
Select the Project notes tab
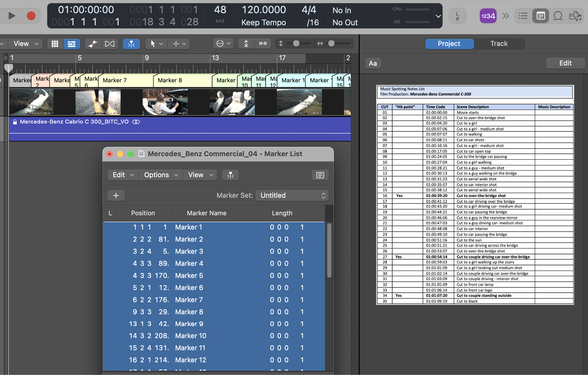point(449,44)
